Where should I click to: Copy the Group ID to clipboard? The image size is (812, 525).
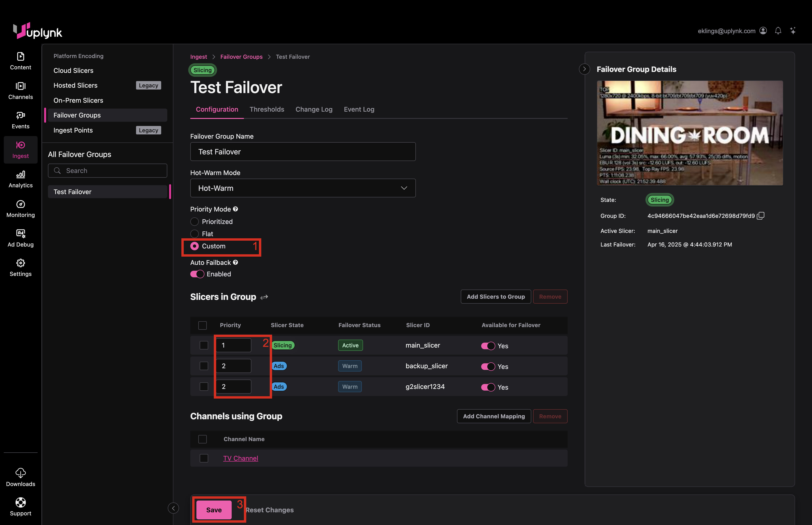[761, 216]
